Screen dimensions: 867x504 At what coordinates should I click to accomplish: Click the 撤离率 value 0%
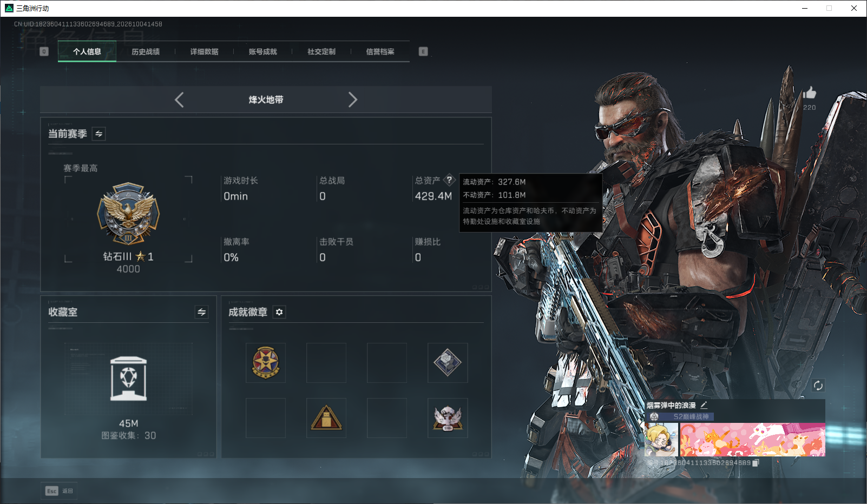coord(231,257)
